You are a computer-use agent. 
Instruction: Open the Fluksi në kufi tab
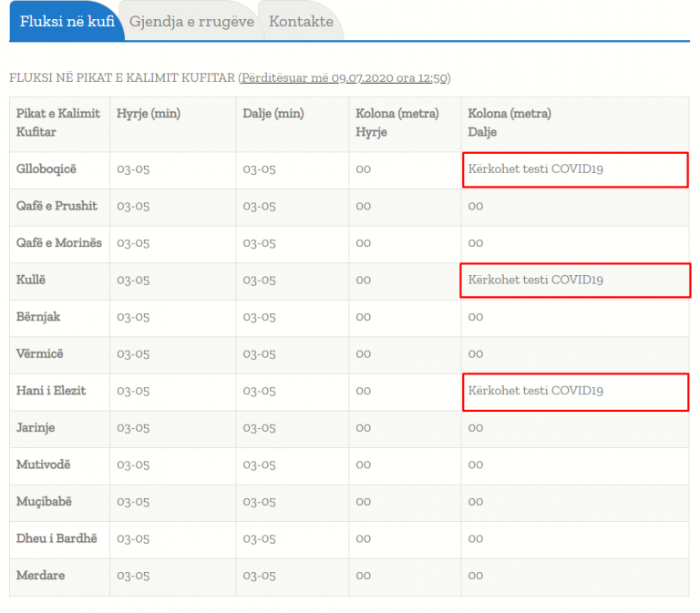tap(67, 21)
